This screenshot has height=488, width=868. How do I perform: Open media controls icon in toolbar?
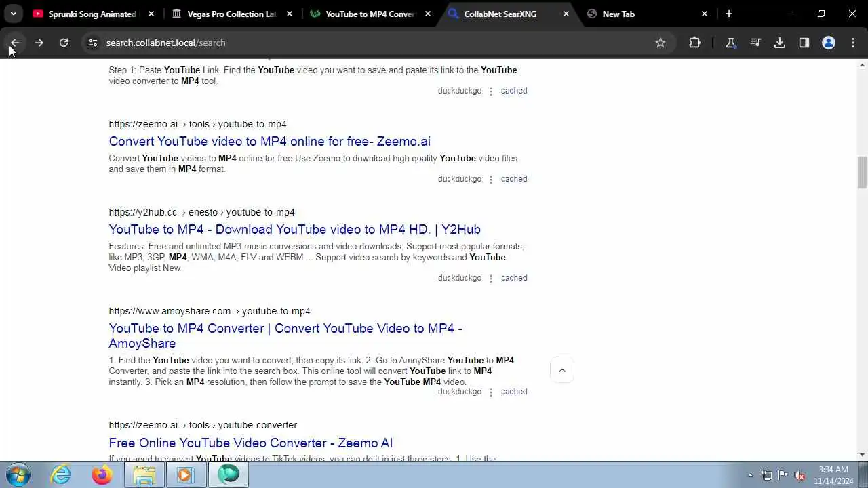755,43
